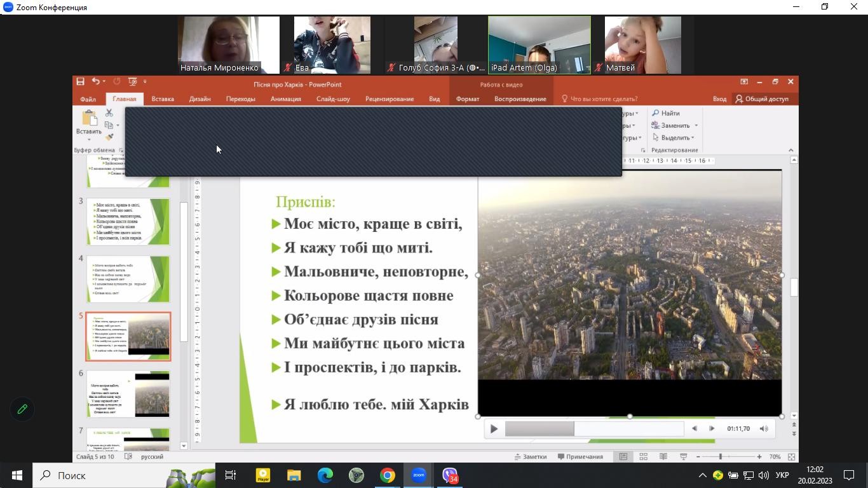Open Ribbon Display Options in title bar
This screenshot has height=488, width=868.
point(744,81)
